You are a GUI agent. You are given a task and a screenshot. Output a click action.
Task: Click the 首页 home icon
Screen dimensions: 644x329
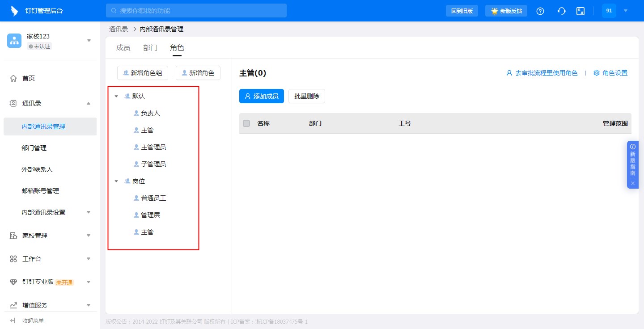click(x=13, y=78)
